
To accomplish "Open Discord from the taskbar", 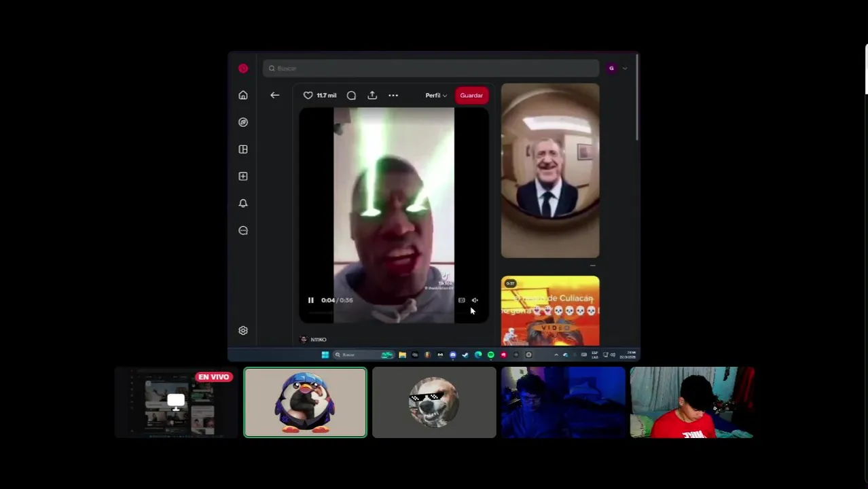I will (x=453, y=355).
